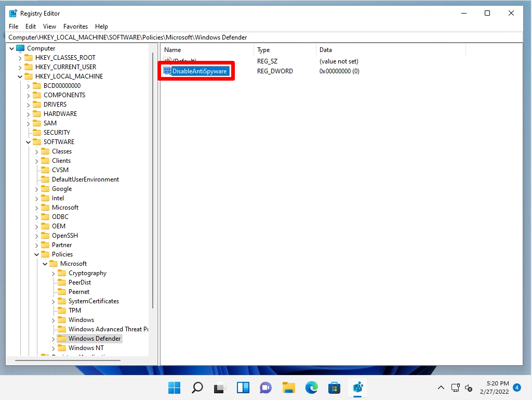Select the Classes folder icon
The width and height of the screenshot is (532, 400).
point(46,151)
